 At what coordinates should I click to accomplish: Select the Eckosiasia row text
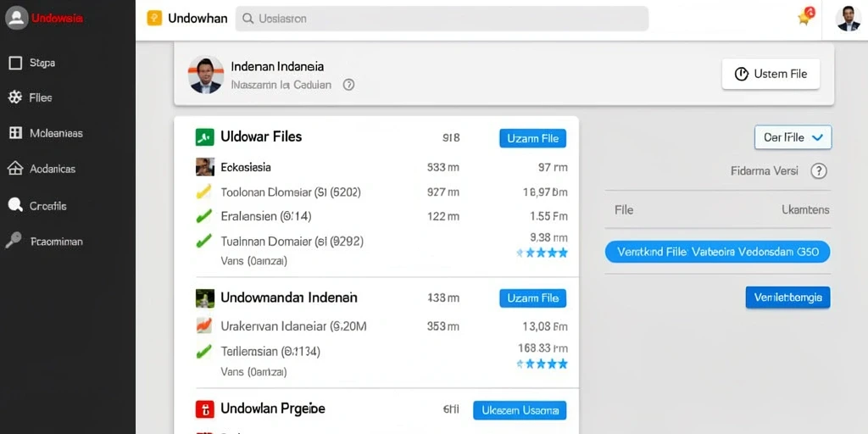point(246,167)
